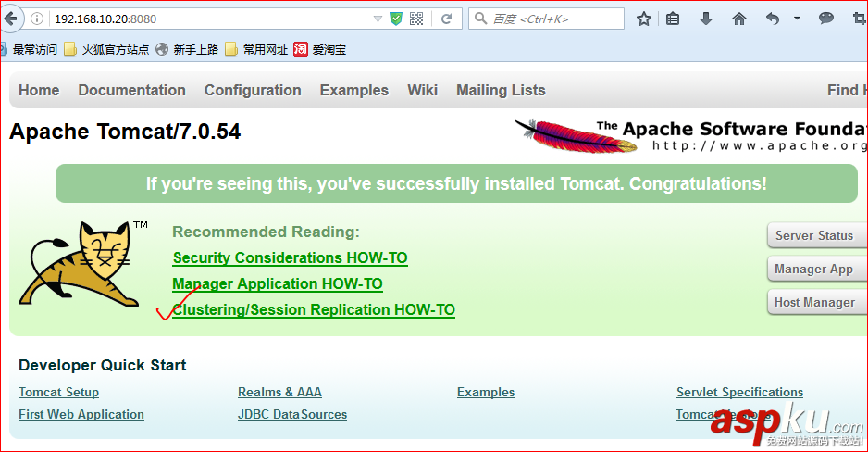Viewport: 868px width, 452px height.
Task: Click the browser back arrow button
Action: coord(11,19)
